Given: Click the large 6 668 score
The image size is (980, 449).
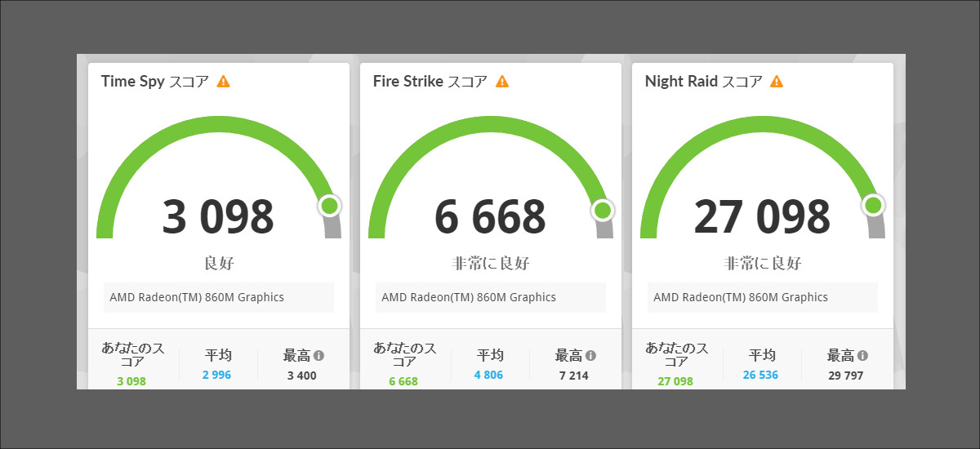Looking at the screenshot, I should point(490,217).
